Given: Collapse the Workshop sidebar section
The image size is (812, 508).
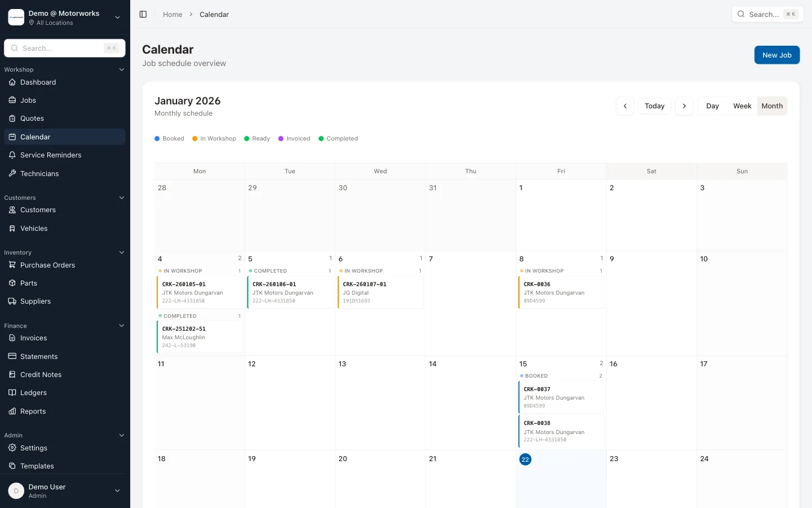Looking at the screenshot, I should click(x=122, y=69).
